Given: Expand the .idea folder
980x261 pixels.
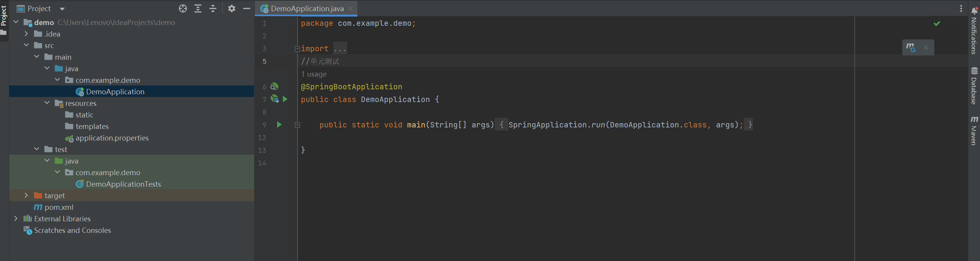Looking at the screenshot, I should 26,34.
